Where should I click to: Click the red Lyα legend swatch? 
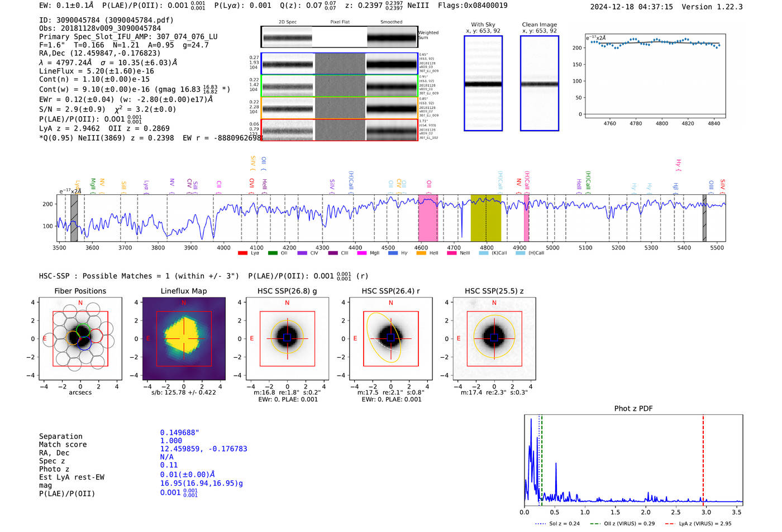coord(242,253)
